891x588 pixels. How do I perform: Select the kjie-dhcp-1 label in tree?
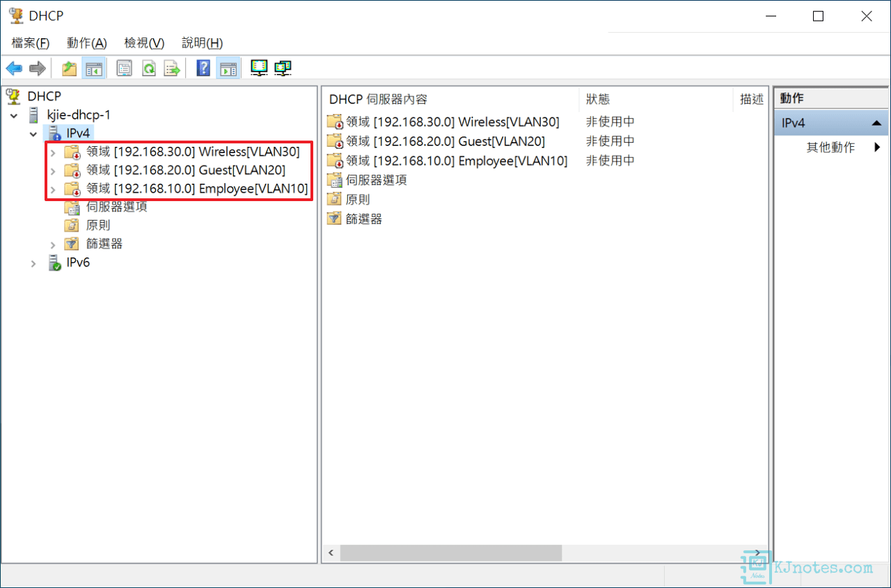79,115
